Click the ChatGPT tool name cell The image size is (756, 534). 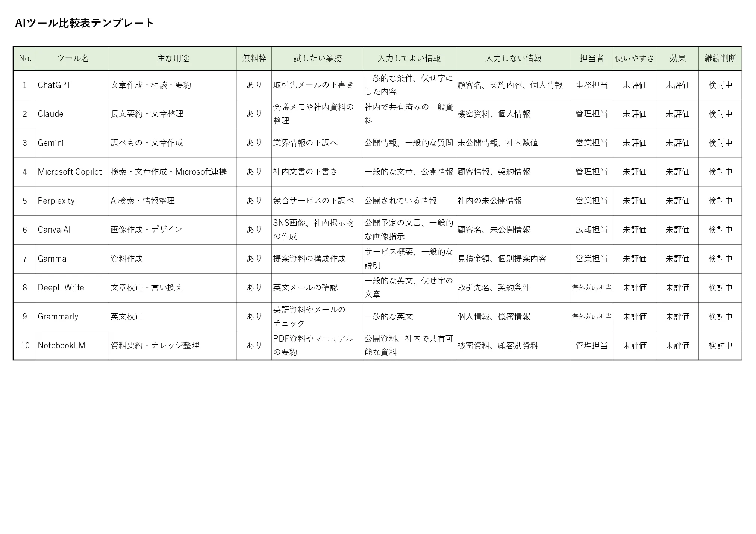click(x=73, y=85)
